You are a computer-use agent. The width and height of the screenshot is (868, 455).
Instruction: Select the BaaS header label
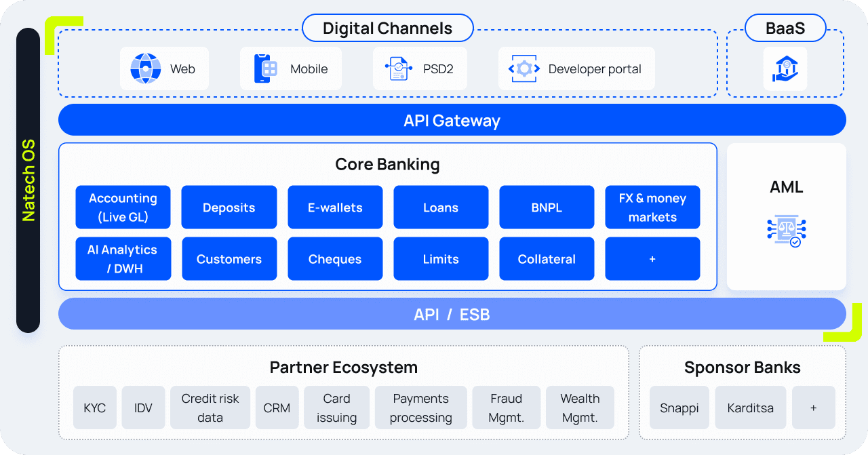[x=785, y=28]
